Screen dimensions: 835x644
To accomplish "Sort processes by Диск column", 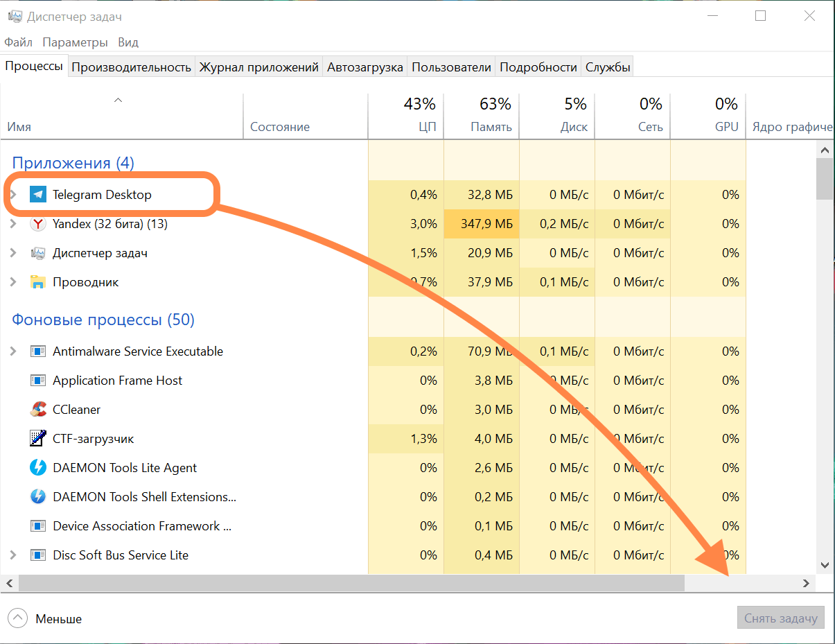I will pos(557,116).
